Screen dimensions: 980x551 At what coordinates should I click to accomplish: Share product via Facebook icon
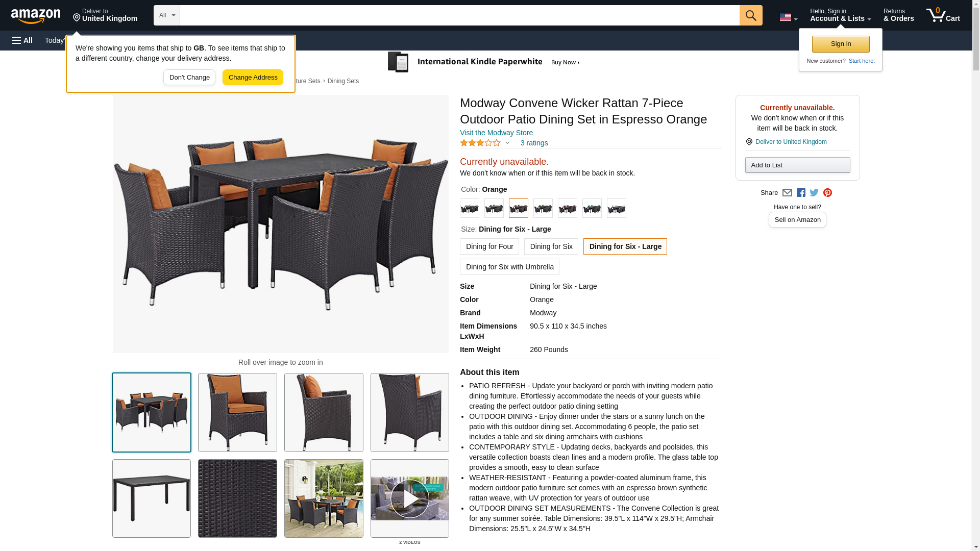click(x=801, y=193)
